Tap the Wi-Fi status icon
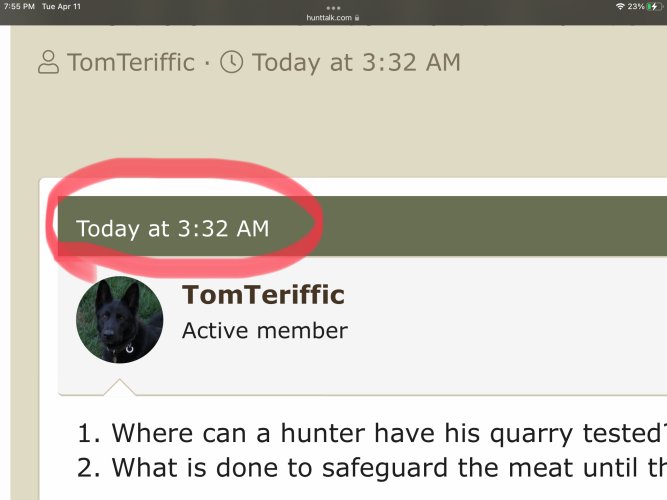 (x=620, y=6)
